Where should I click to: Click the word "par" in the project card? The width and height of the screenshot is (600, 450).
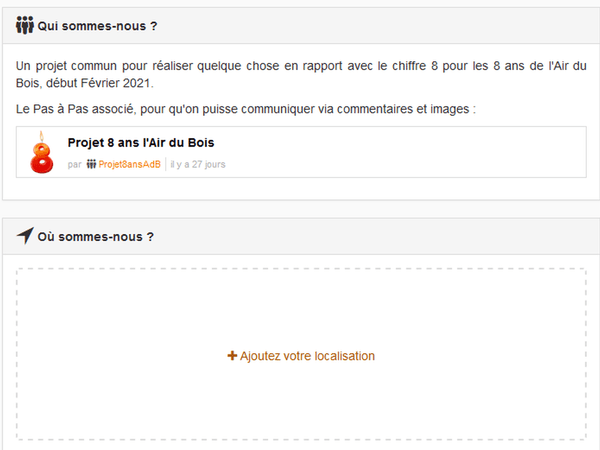(74, 164)
